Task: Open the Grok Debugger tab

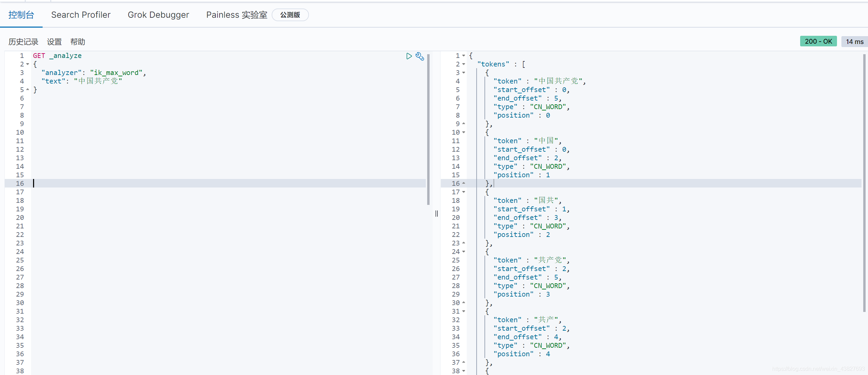Action: tap(158, 15)
